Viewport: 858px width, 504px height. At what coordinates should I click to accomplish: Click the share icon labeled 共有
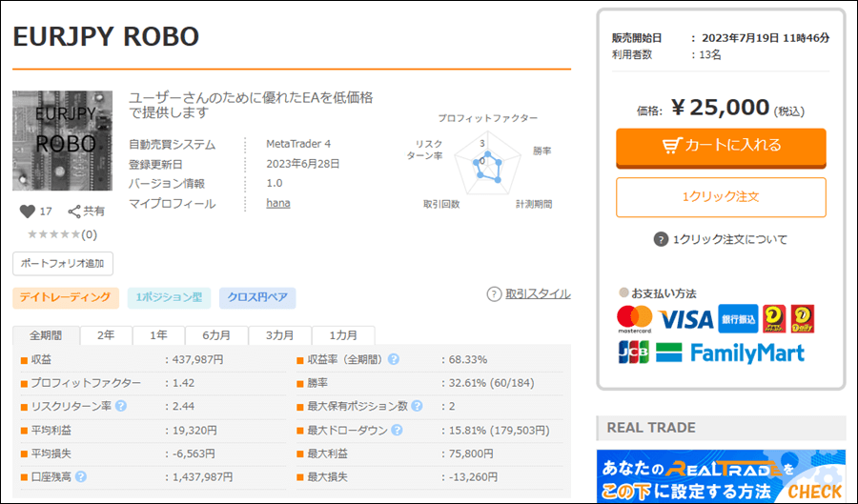[x=74, y=212]
